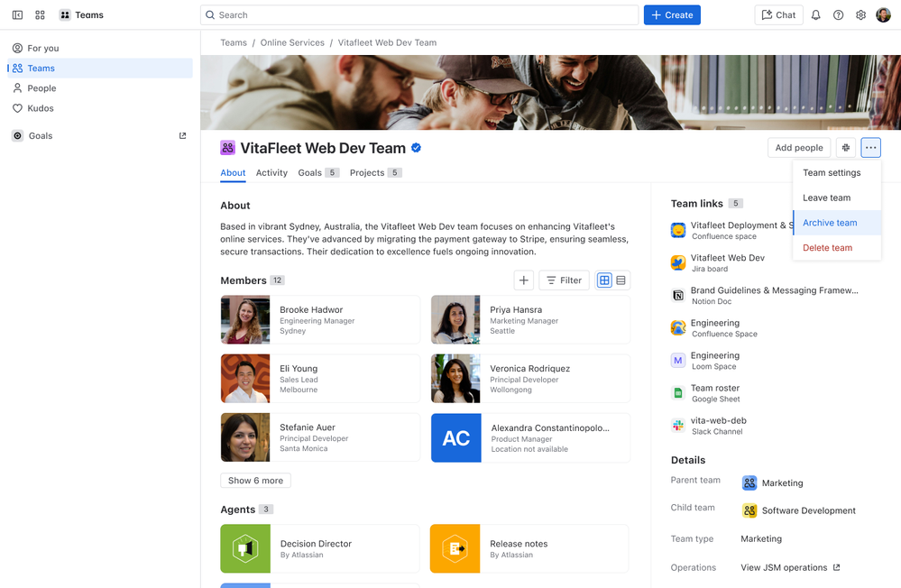Screen dimensions: 901x588
Task: Click the plus icon to add member
Action: click(523, 280)
